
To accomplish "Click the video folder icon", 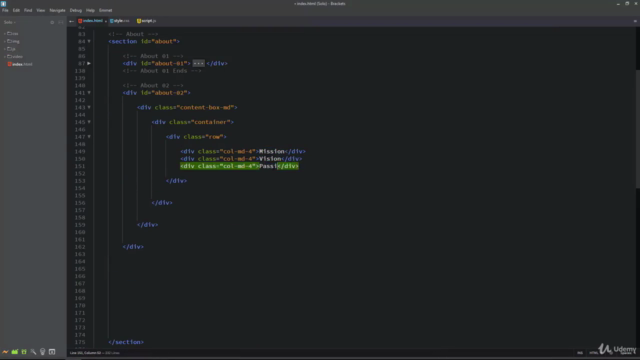I will 9,57.
